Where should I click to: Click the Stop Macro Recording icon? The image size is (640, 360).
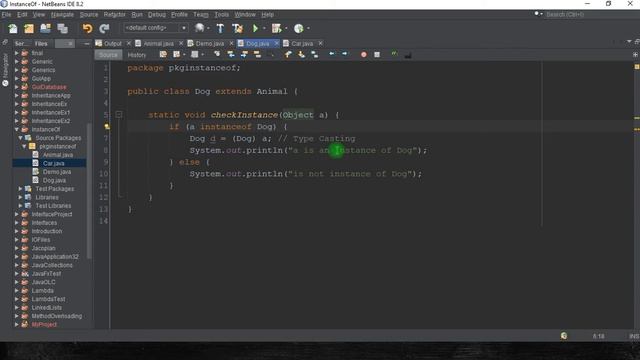377,54
